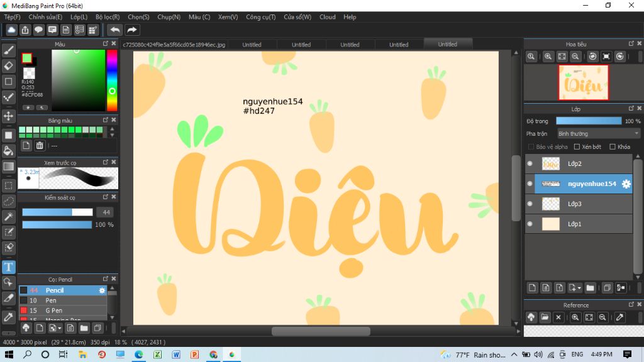The image size is (644, 362).
Task: Click the cloud icon in top toolbar
Action: coord(11,30)
